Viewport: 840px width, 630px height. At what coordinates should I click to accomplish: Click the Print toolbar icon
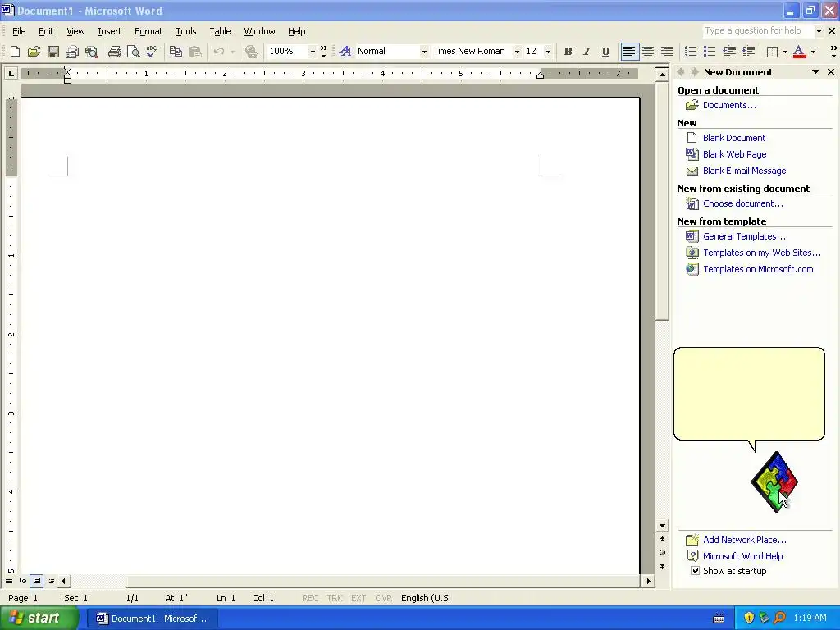point(114,52)
